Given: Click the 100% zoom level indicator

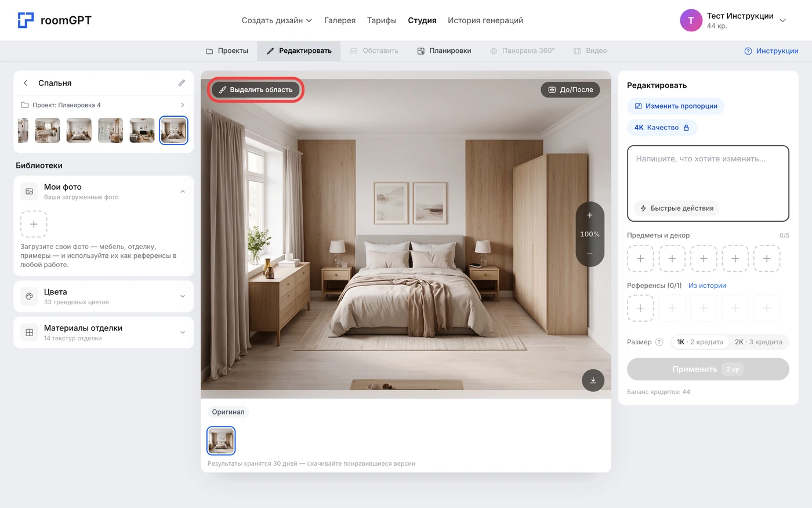Looking at the screenshot, I should (x=590, y=235).
